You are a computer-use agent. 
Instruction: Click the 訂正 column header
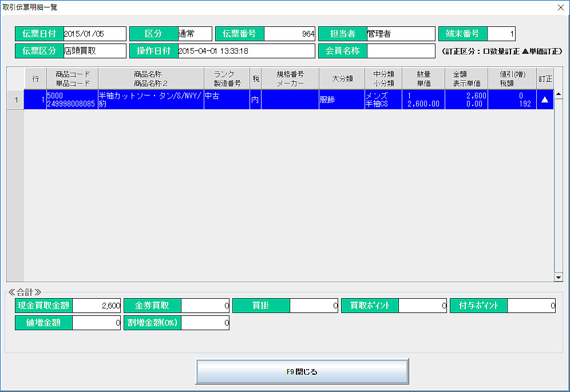[545, 79]
